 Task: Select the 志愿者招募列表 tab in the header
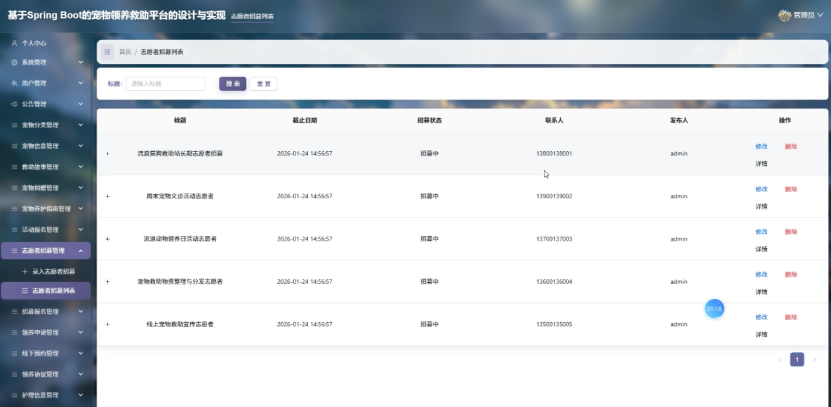(x=252, y=16)
